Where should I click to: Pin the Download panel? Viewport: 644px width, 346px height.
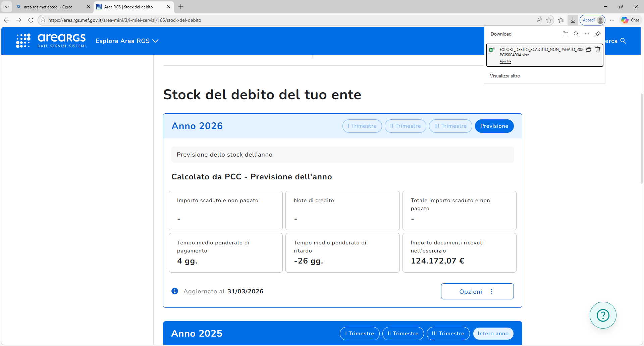pos(598,34)
